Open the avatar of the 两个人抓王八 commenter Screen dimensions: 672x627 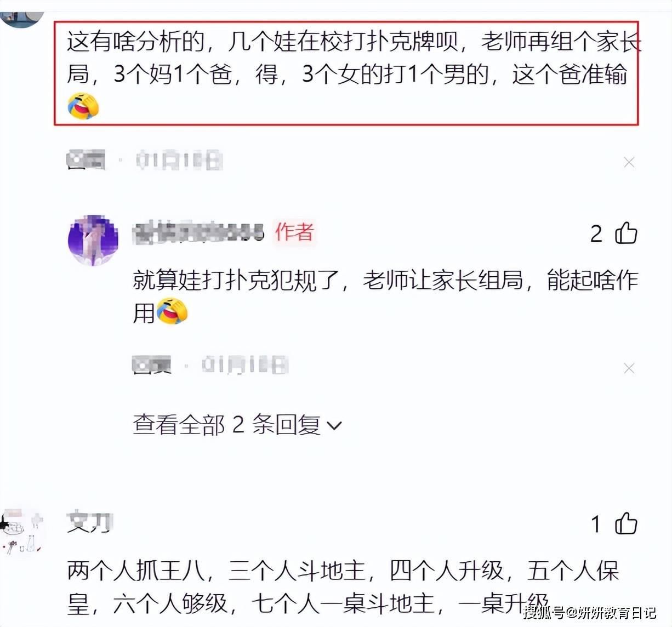coord(22,533)
